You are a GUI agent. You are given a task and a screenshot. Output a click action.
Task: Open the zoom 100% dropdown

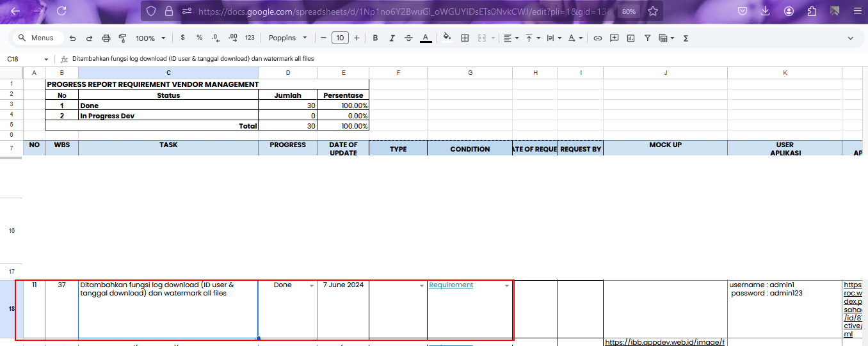(150, 38)
